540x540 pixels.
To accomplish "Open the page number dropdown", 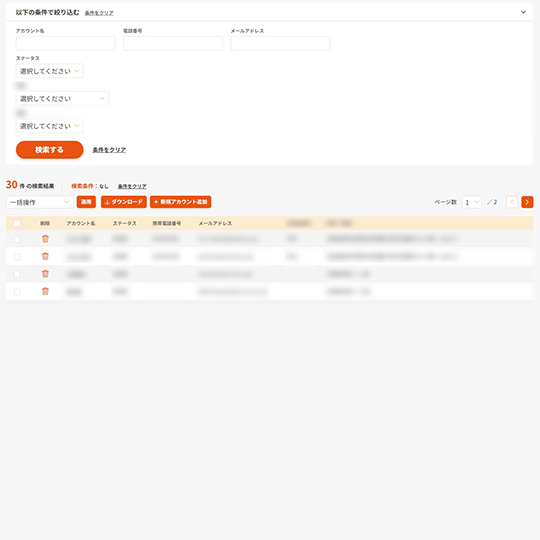I will [471, 202].
